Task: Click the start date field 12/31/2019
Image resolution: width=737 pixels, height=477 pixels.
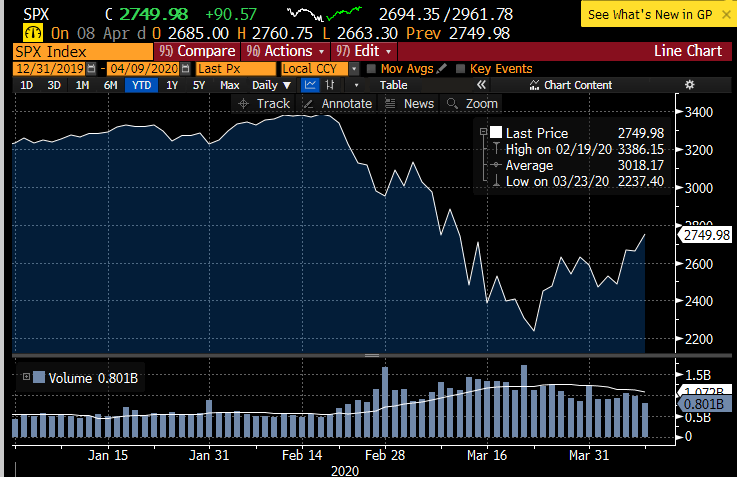Action: (x=49, y=69)
